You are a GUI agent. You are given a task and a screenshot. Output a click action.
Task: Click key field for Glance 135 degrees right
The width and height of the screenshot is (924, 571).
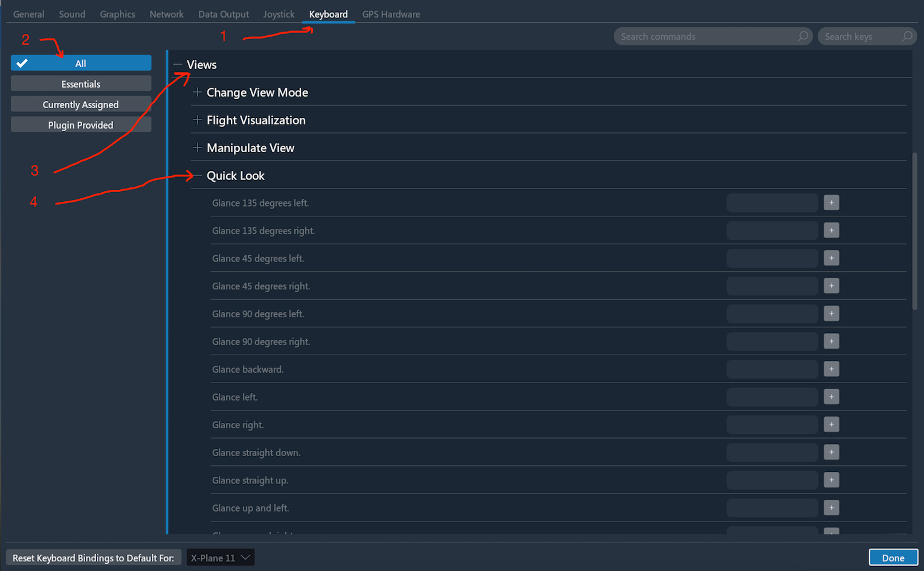[x=772, y=231]
